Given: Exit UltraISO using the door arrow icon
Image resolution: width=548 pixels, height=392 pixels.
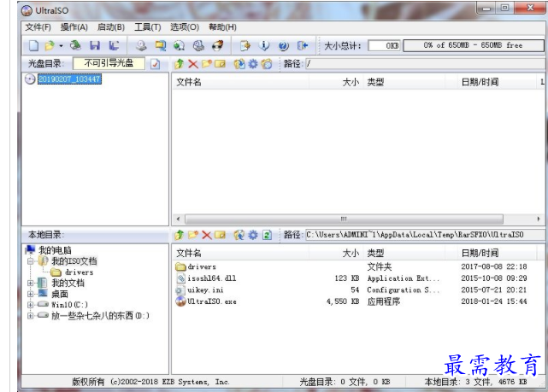Looking at the screenshot, I should coord(303,46).
